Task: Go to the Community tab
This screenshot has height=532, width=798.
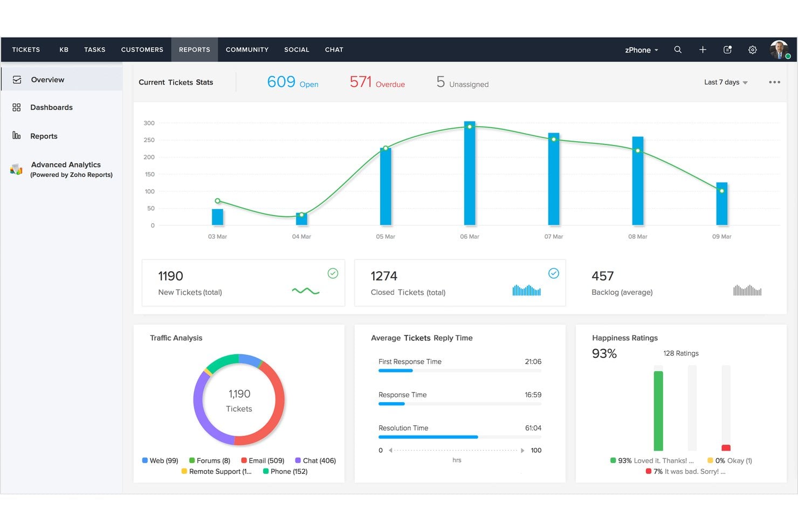Action: click(247, 50)
